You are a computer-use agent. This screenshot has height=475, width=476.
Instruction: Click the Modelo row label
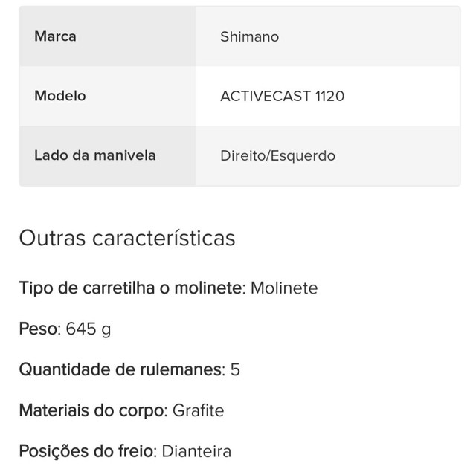pos(60,96)
